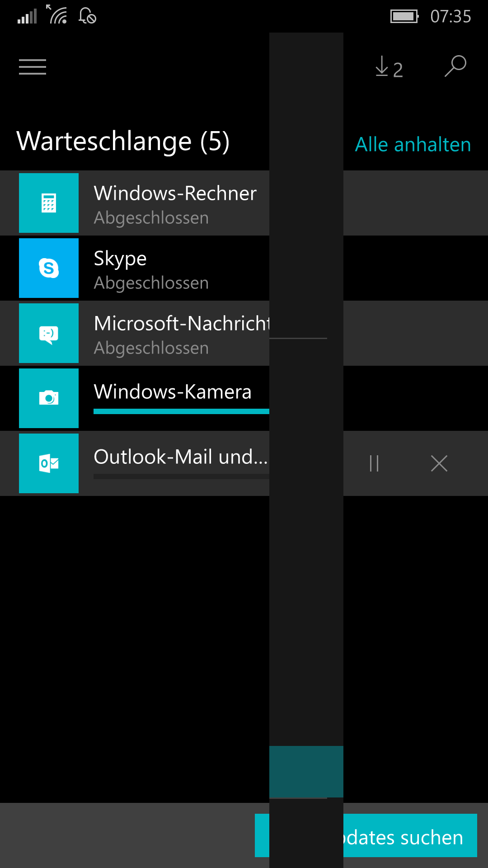This screenshot has height=868, width=488.
Task: Check the battery indicator icon
Action: point(405,16)
